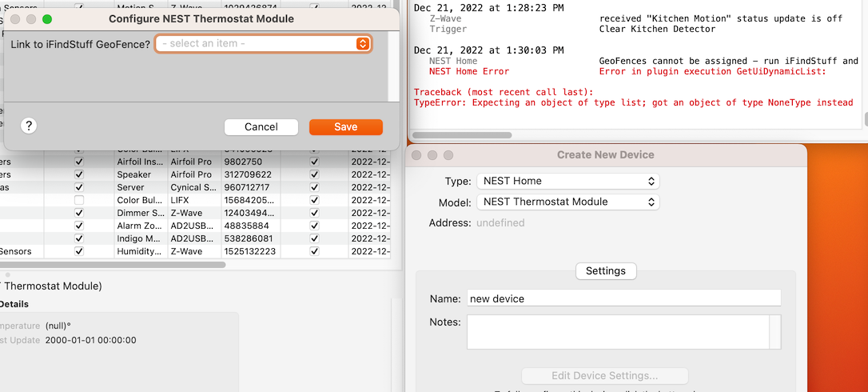Click the '(null)°' temperature value
Screen dimensions: 868x392
point(58,326)
